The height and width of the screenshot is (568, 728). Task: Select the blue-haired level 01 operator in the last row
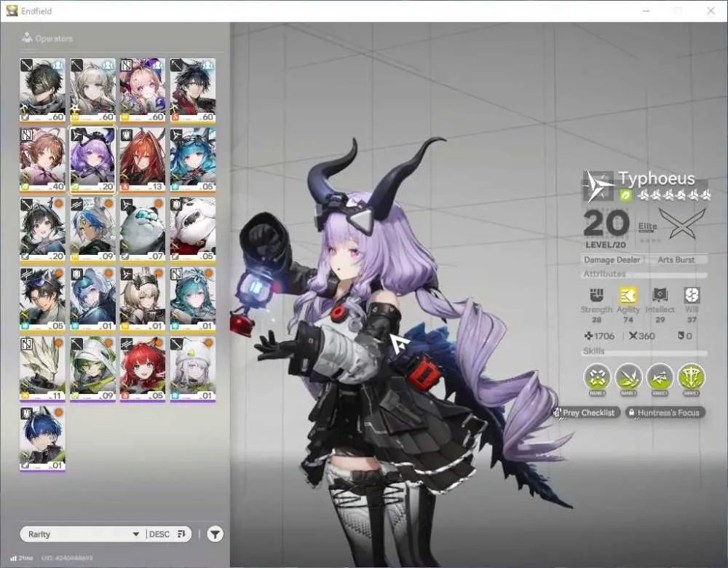click(43, 439)
